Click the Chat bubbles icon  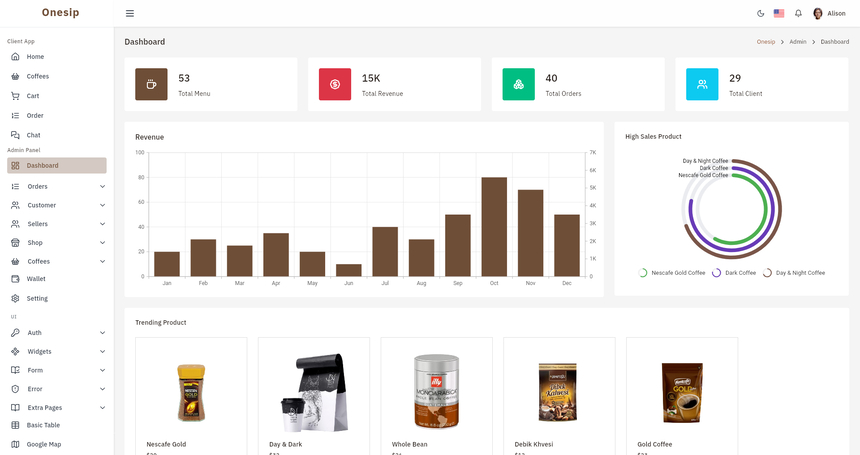15,135
